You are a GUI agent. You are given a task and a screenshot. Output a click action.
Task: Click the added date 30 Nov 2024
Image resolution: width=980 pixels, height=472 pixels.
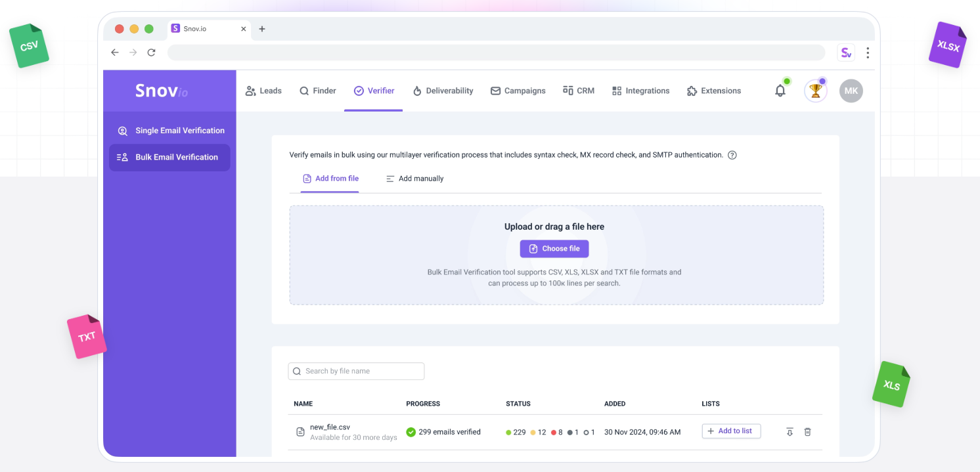tap(642, 433)
